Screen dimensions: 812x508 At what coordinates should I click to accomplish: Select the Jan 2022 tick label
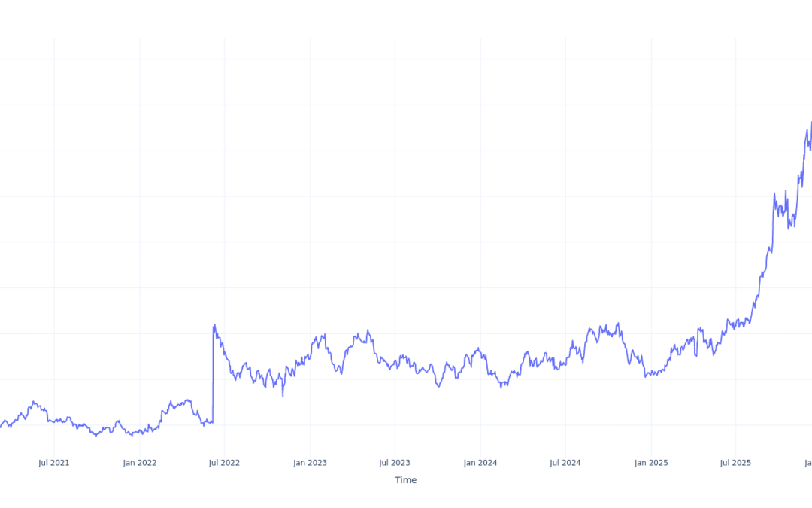click(139, 463)
